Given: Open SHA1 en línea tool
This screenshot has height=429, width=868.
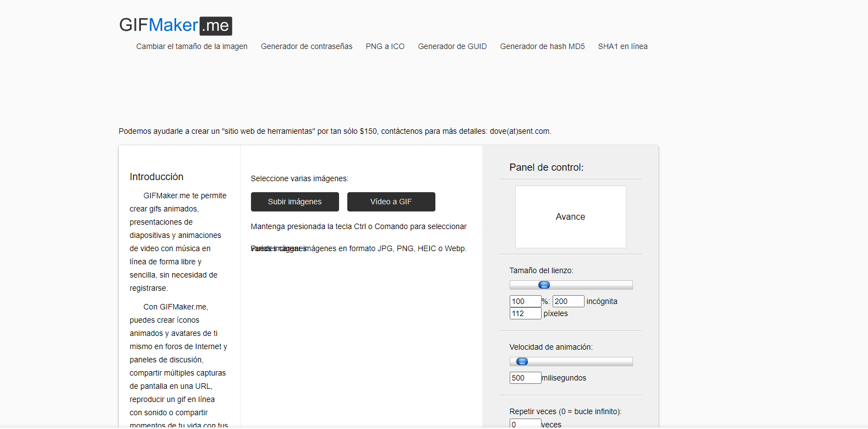Looking at the screenshot, I should pyautogui.click(x=623, y=46).
